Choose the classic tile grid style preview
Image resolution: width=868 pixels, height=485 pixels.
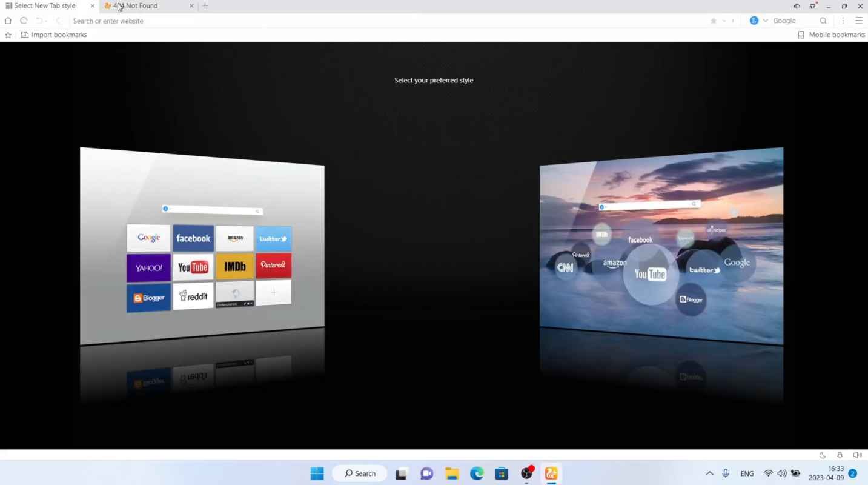click(202, 246)
